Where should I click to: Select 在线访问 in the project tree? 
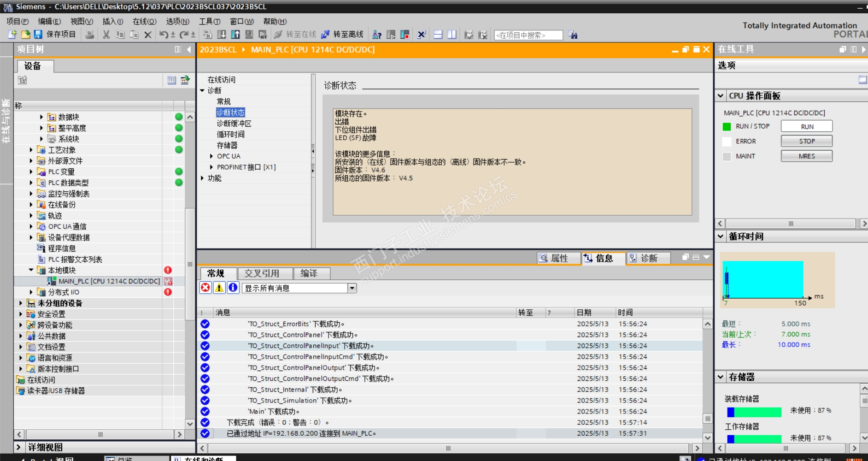coord(41,380)
